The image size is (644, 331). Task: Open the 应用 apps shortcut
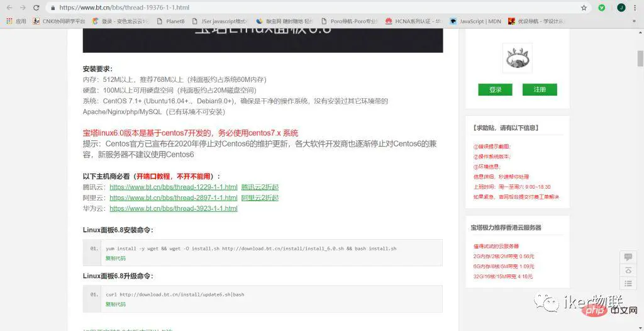click(16, 21)
